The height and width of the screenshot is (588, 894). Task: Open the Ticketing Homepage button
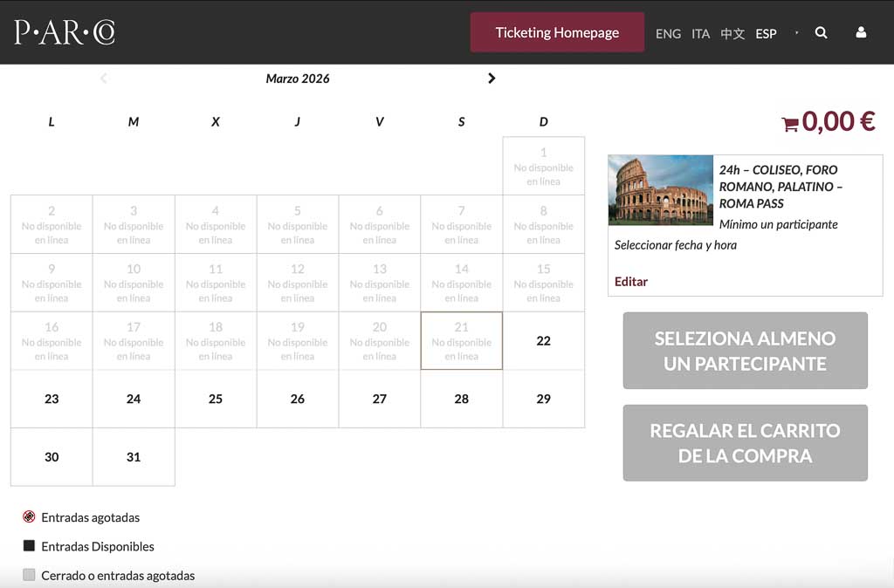click(x=557, y=32)
